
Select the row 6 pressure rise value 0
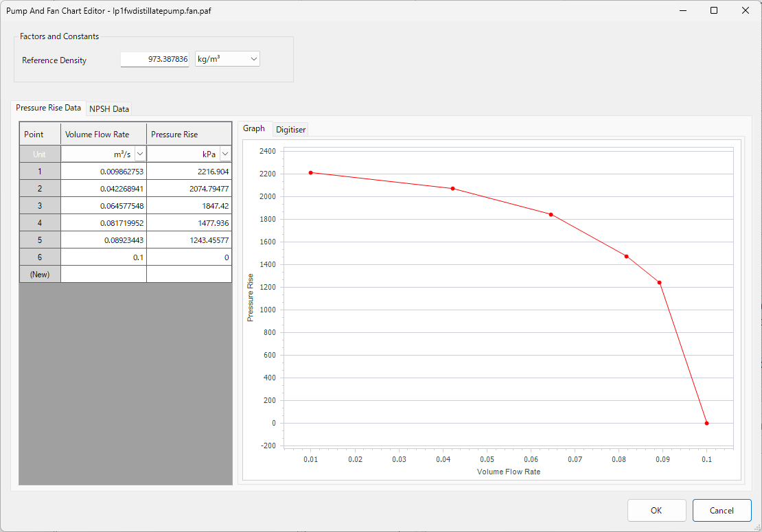189,257
